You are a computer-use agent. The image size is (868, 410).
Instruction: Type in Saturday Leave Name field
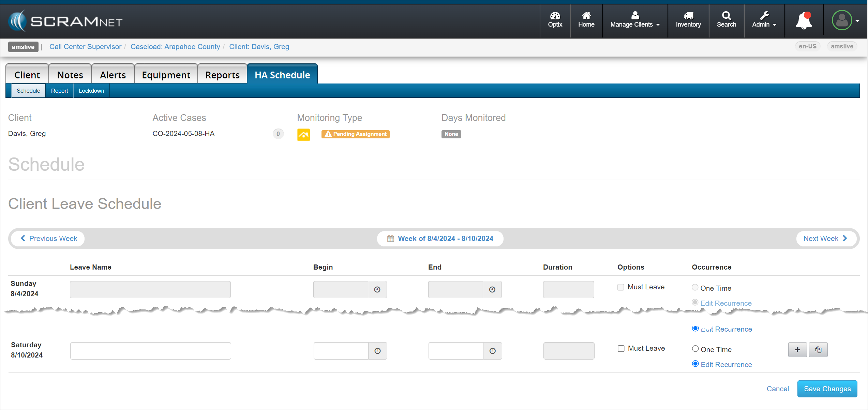coord(150,351)
